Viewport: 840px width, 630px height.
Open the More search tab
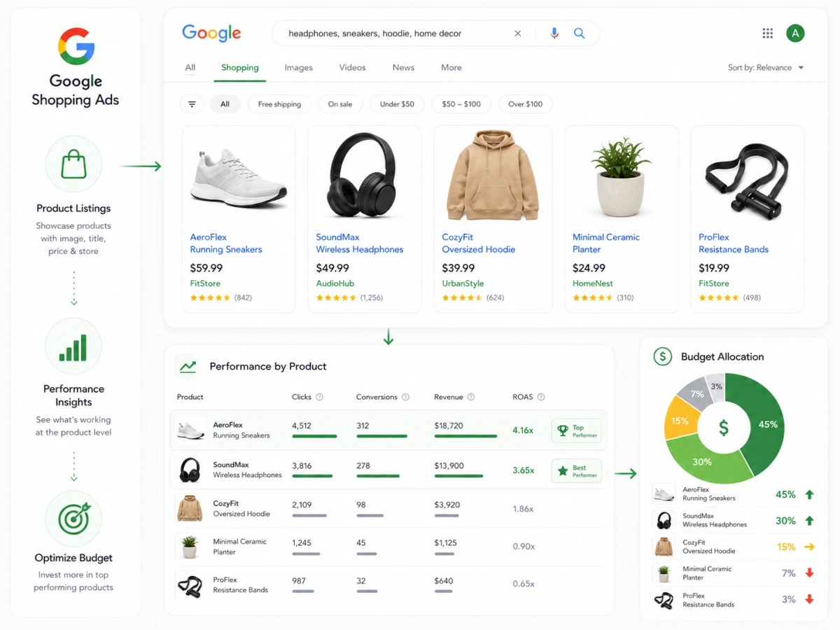[x=451, y=68]
